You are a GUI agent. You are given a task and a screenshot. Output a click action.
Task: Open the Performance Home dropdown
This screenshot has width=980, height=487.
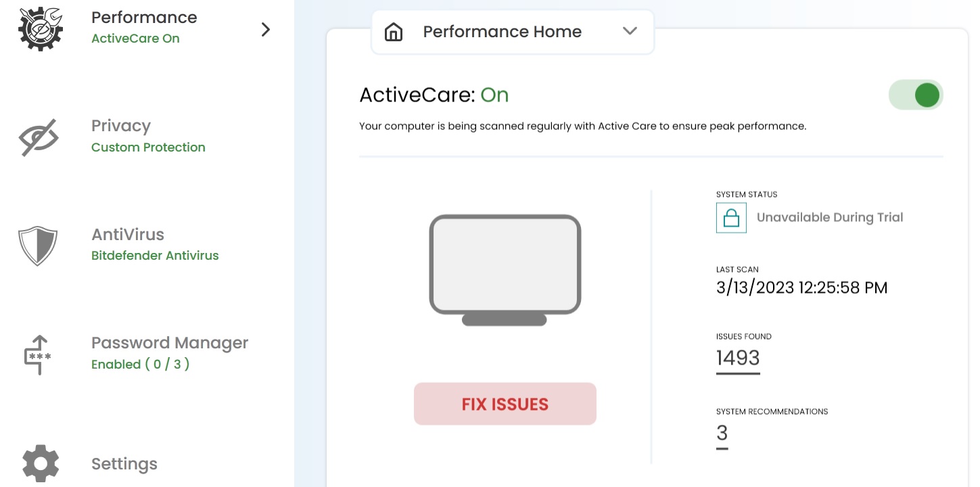(x=512, y=32)
